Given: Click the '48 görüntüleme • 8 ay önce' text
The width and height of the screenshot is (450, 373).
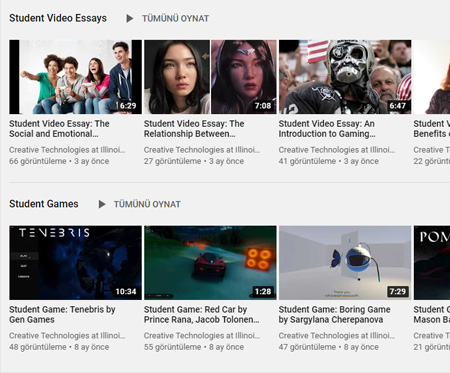Looking at the screenshot, I should [x=59, y=347].
